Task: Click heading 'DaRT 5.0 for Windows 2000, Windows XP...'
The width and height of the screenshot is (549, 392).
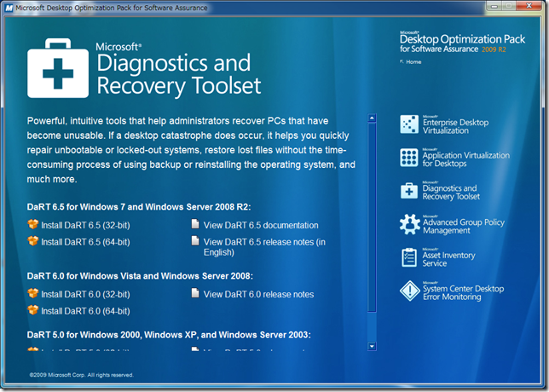Action: click(x=169, y=335)
